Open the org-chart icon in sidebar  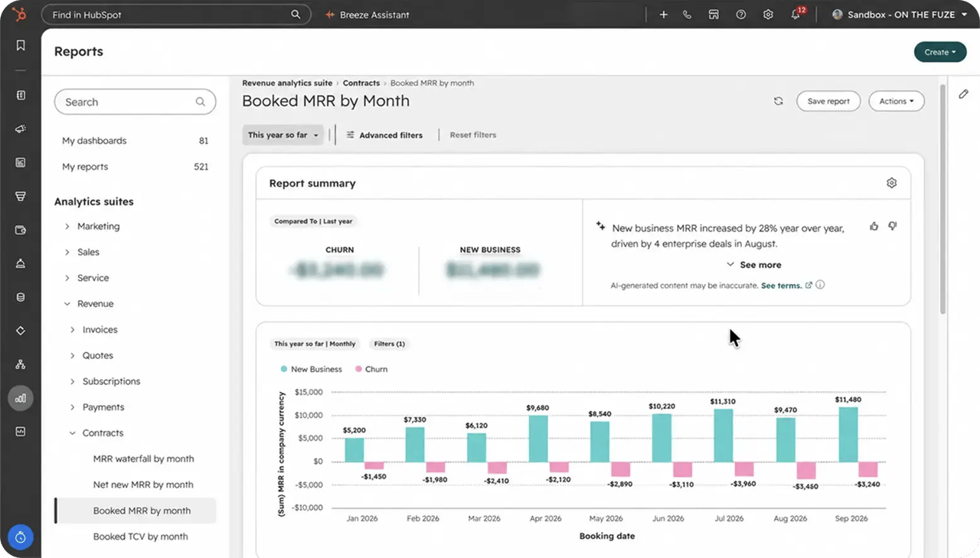coord(21,364)
